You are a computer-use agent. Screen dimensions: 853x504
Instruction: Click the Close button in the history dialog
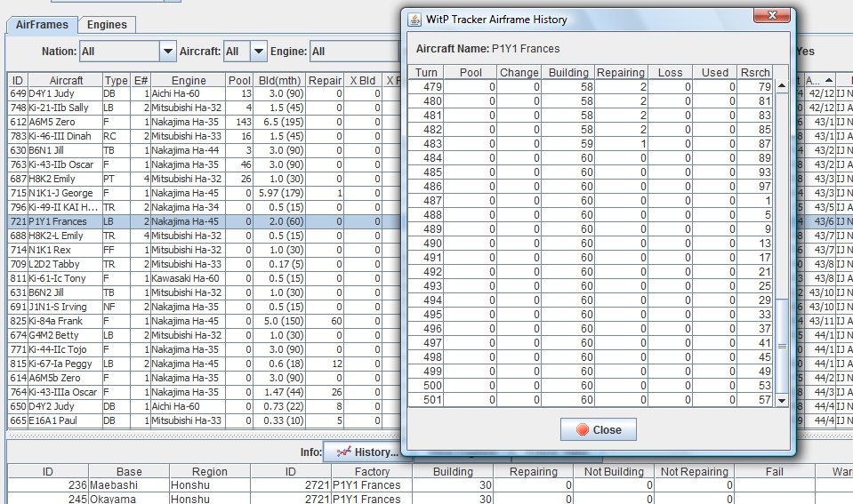point(599,429)
